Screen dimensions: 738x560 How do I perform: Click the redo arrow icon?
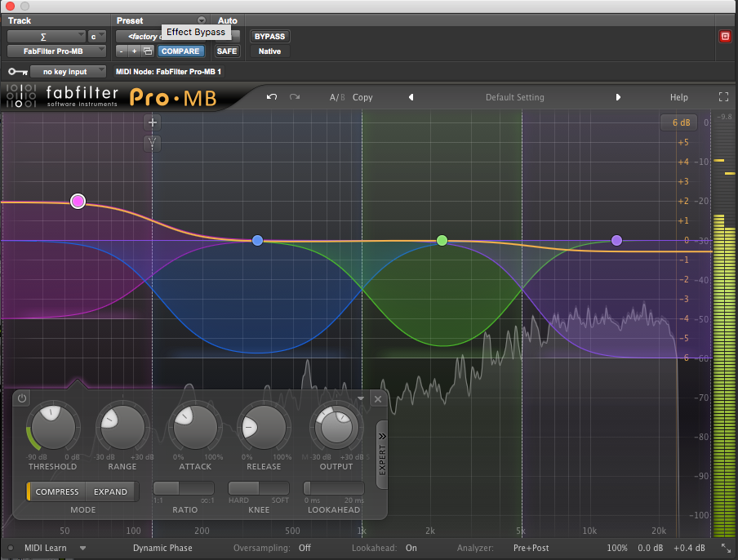[x=295, y=97]
